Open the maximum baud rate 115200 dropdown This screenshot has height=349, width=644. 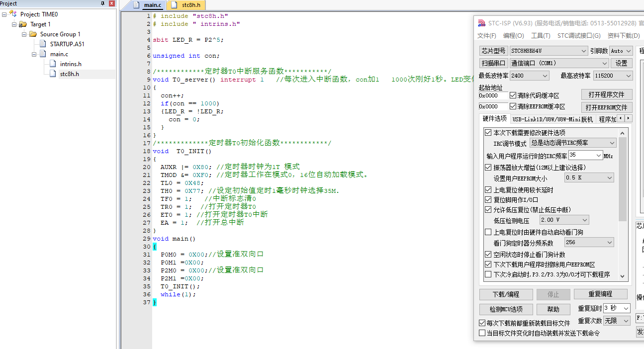pos(613,76)
